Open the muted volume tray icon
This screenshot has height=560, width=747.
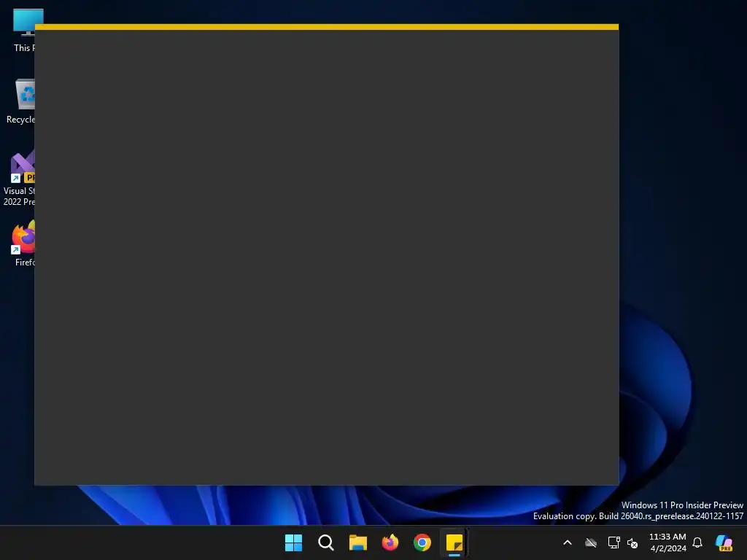(x=632, y=542)
